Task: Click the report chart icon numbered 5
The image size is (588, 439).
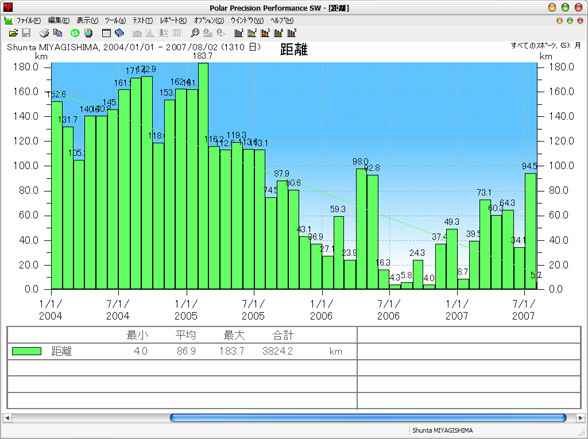Action: pos(291,33)
